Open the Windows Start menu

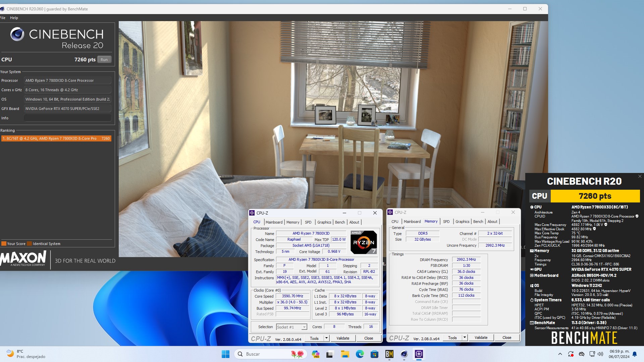[226, 354]
